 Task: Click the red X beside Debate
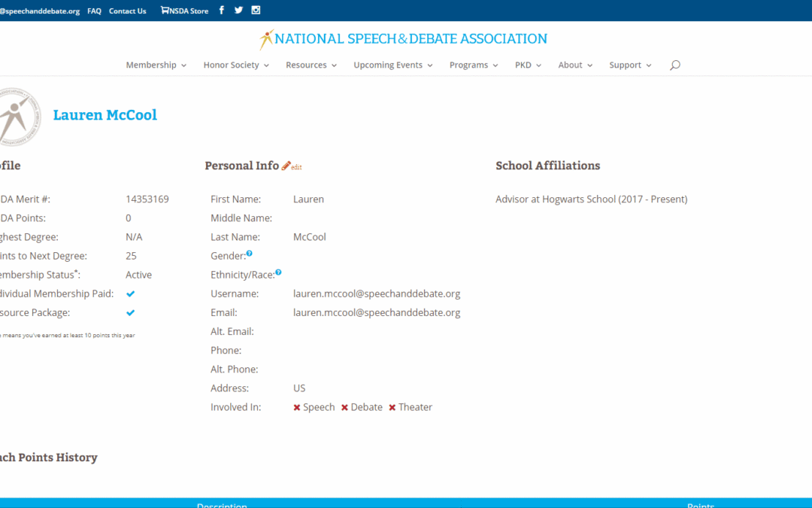pyautogui.click(x=344, y=408)
